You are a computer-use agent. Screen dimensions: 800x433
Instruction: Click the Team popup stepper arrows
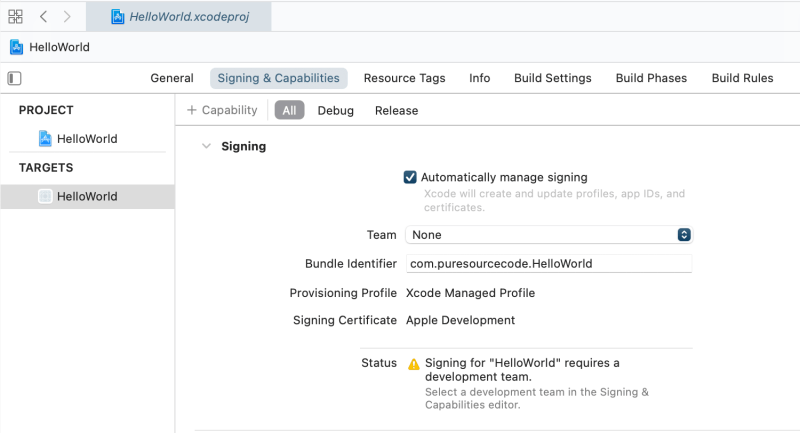[684, 235]
